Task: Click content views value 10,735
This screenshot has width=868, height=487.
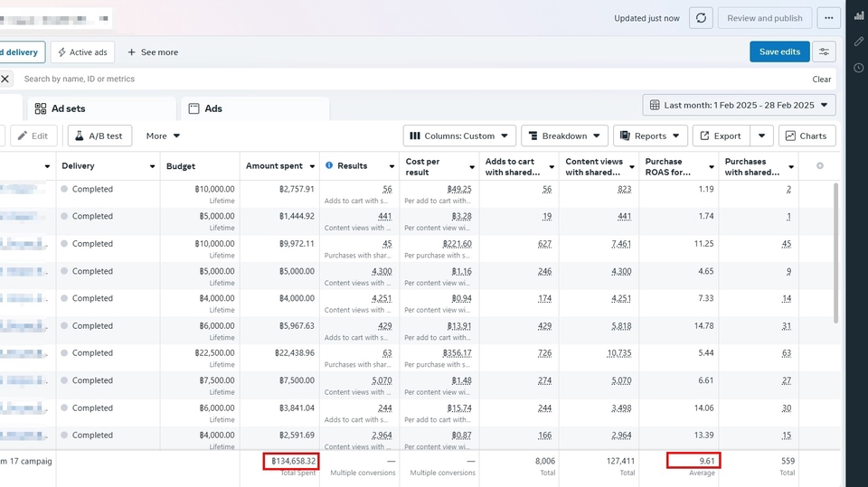Action: tap(618, 353)
